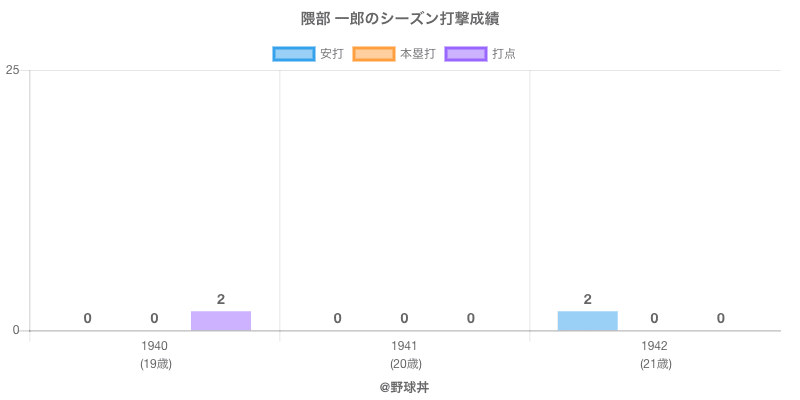Toggle the 安打 legend label

coord(332,54)
